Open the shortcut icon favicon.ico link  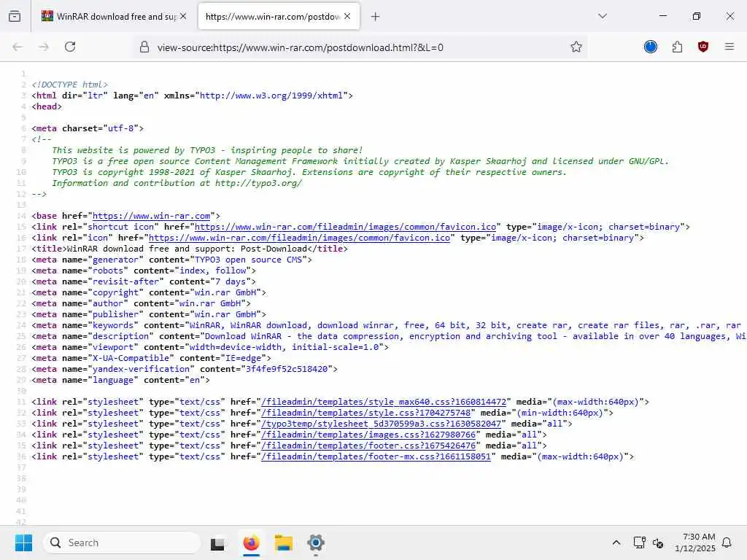pos(345,227)
